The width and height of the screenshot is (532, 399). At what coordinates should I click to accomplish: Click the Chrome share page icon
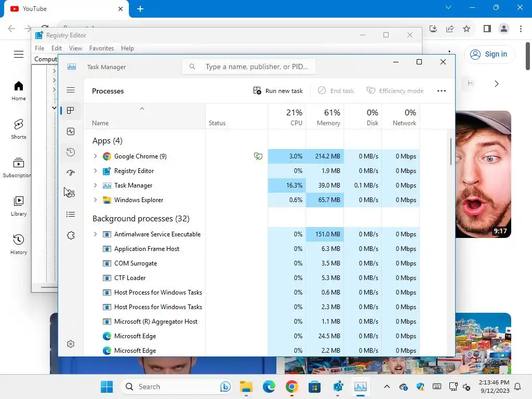coord(450,29)
